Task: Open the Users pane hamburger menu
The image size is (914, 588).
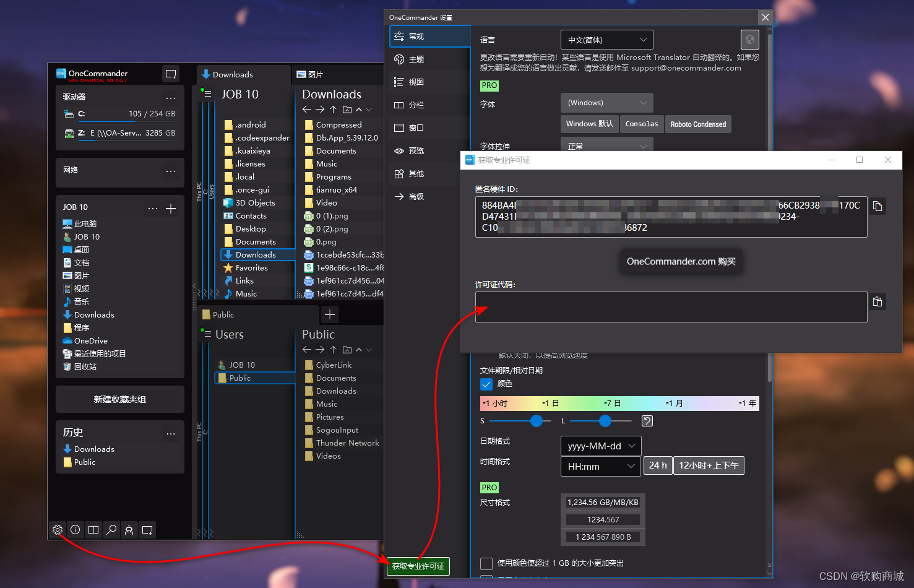Action: tap(206, 334)
